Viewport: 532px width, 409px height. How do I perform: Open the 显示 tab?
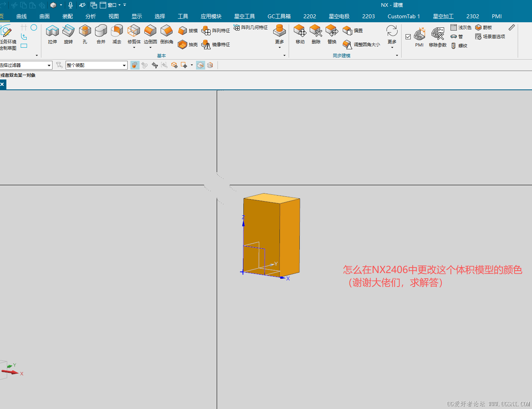point(137,16)
